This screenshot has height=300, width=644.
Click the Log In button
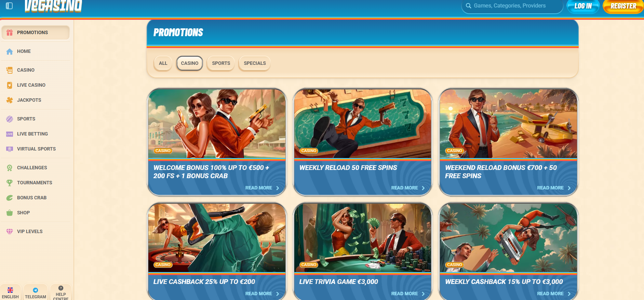583,6
